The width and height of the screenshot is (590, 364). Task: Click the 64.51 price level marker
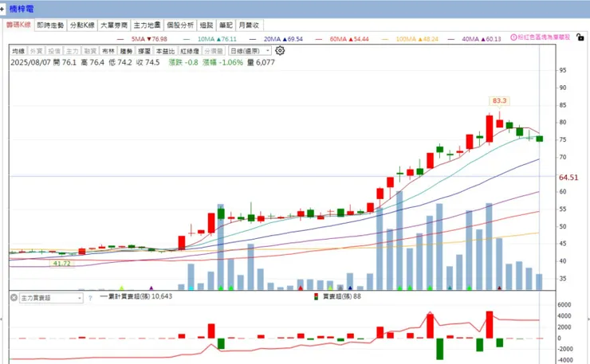pos(568,178)
